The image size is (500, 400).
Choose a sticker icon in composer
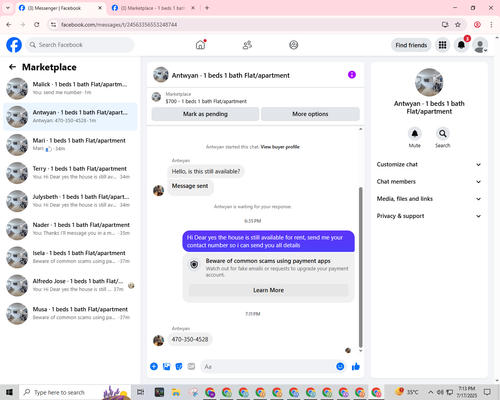coord(179,367)
